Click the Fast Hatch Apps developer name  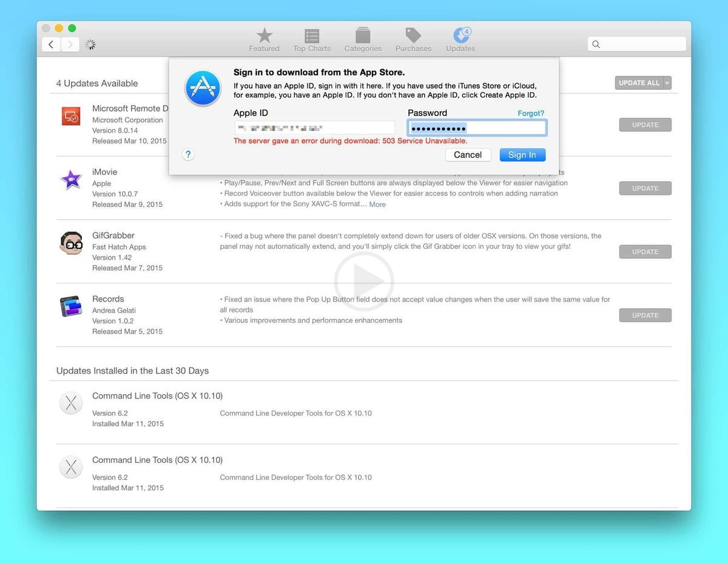pos(119,247)
